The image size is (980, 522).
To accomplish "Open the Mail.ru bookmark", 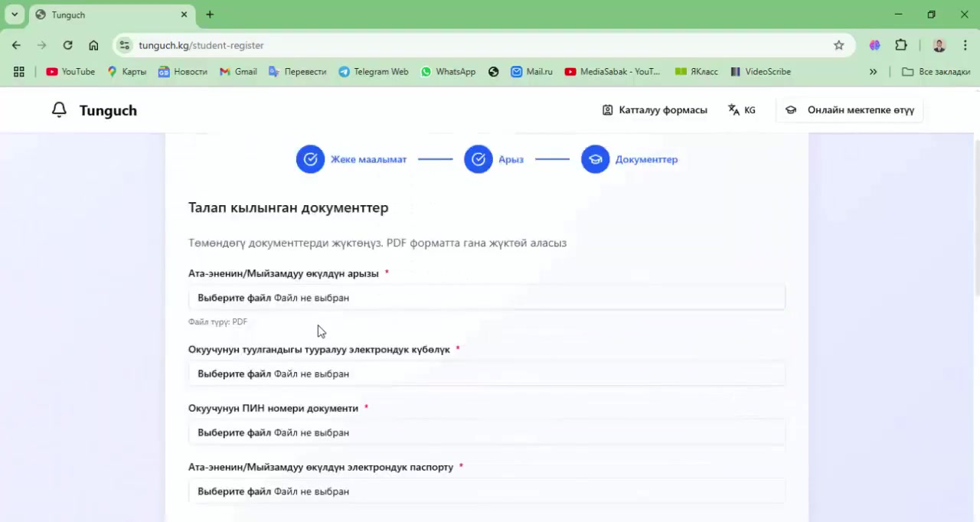I will point(531,71).
